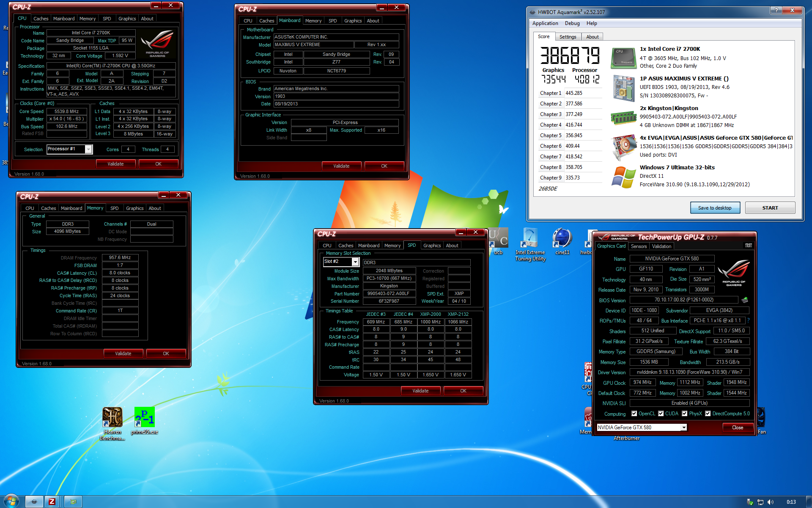Open the Application menu in Aquamark
This screenshot has height=508, width=812.
[x=545, y=23]
